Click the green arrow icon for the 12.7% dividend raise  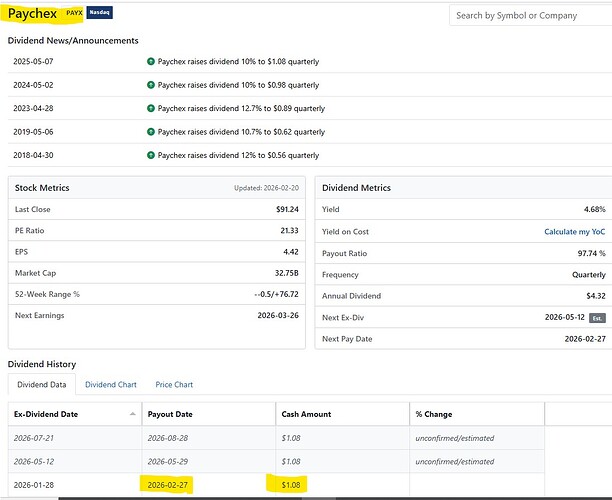(151, 108)
